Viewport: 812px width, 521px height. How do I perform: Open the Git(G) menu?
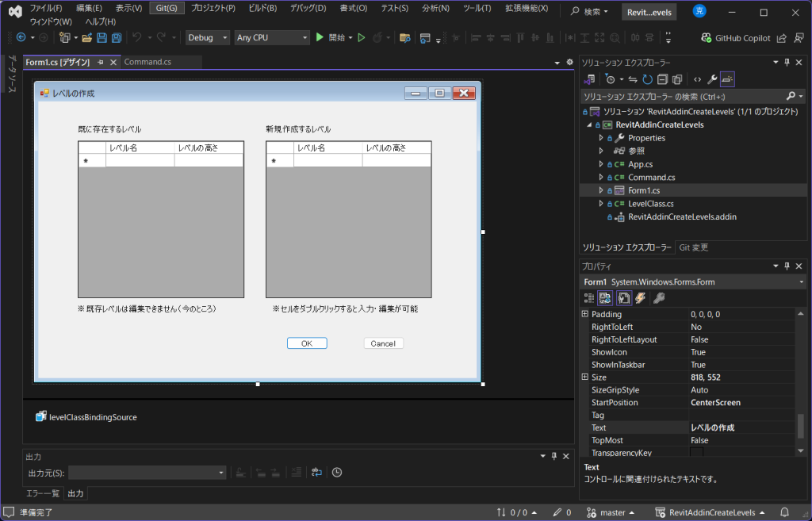pos(167,8)
